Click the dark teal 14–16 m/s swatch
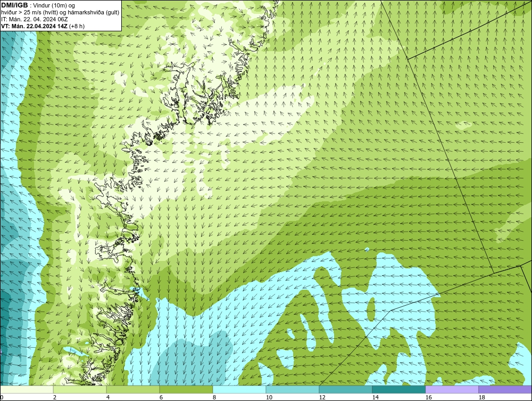The image size is (532, 401). (398, 389)
